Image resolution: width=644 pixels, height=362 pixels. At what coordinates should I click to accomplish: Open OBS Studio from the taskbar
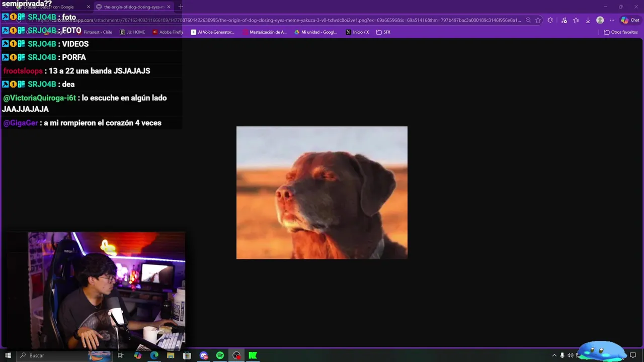236,355
